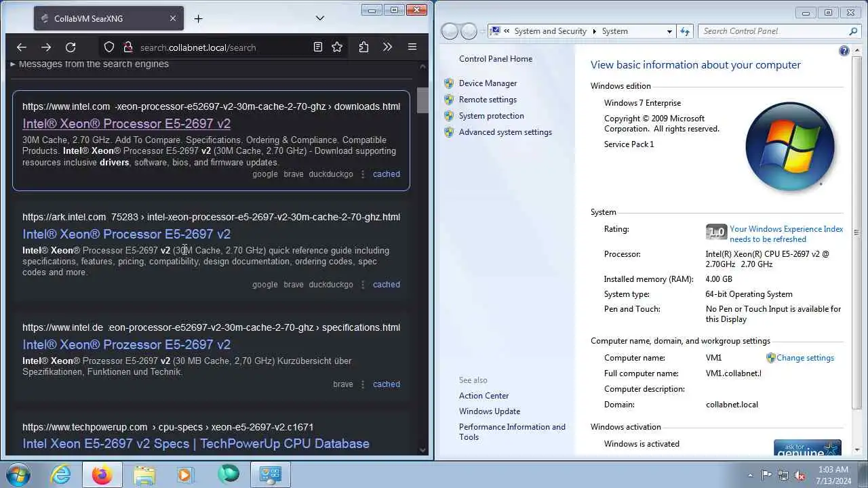Switch to Firefox in the taskbar

pos(102,474)
